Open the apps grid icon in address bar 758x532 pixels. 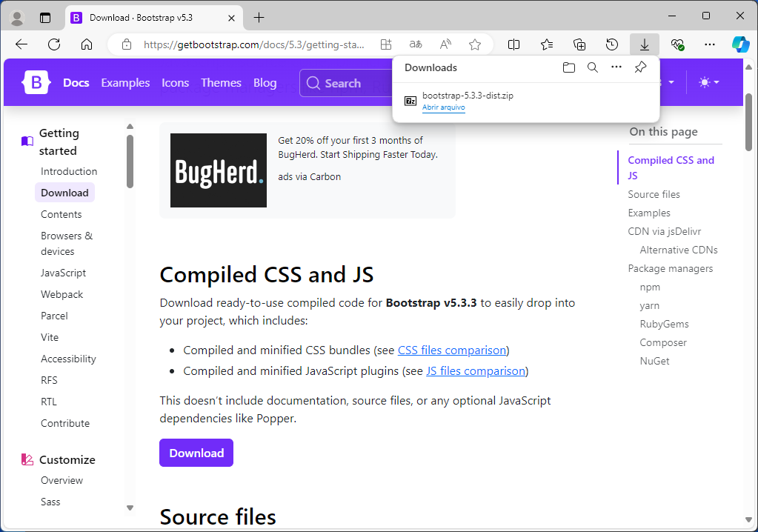386,44
